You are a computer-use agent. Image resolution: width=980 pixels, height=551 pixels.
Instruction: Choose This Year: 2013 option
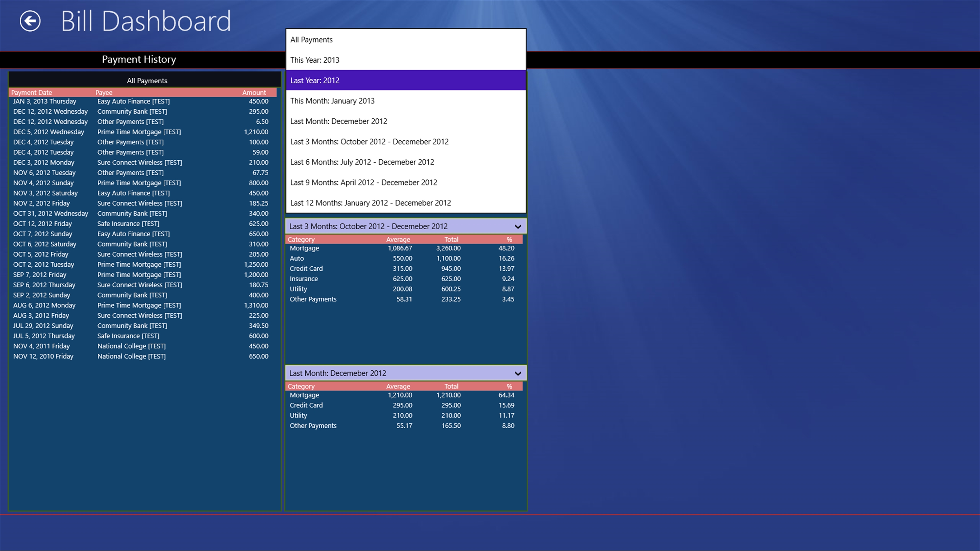click(x=315, y=60)
